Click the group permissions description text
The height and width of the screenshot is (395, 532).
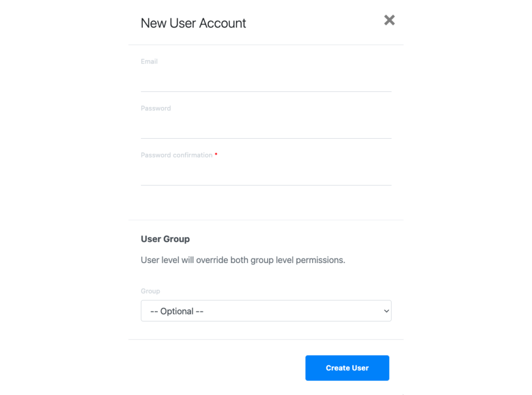click(x=243, y=260)
